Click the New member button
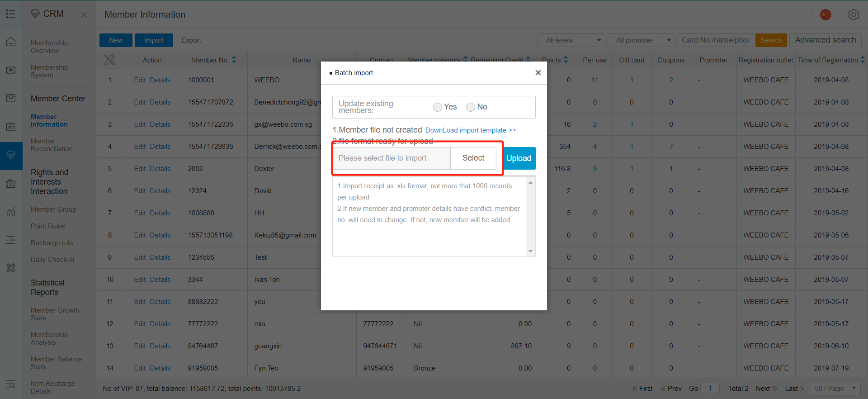 [x=116, y=40]
